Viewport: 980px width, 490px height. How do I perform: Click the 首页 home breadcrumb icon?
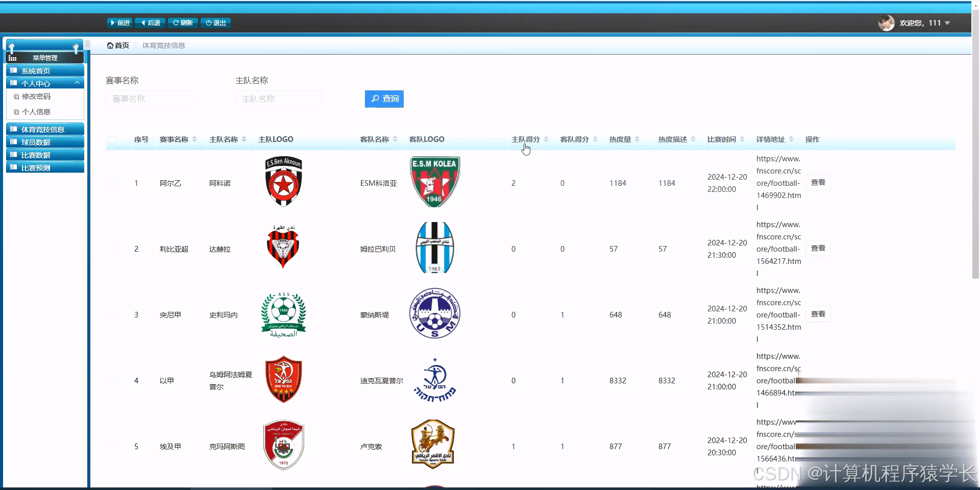110,45
